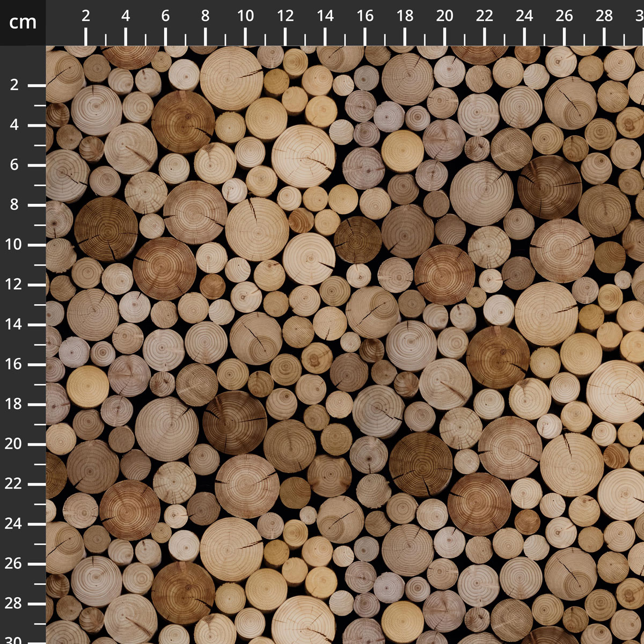The image size is (644, 644).
Task: Select the 22 mark on horizontal ruler
Action: coord(485,16)
